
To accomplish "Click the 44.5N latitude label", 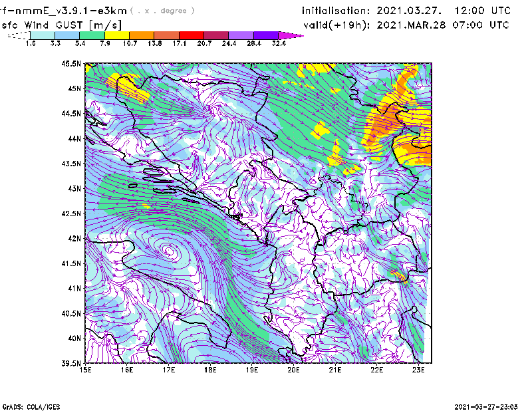I will tap(71, 114).
